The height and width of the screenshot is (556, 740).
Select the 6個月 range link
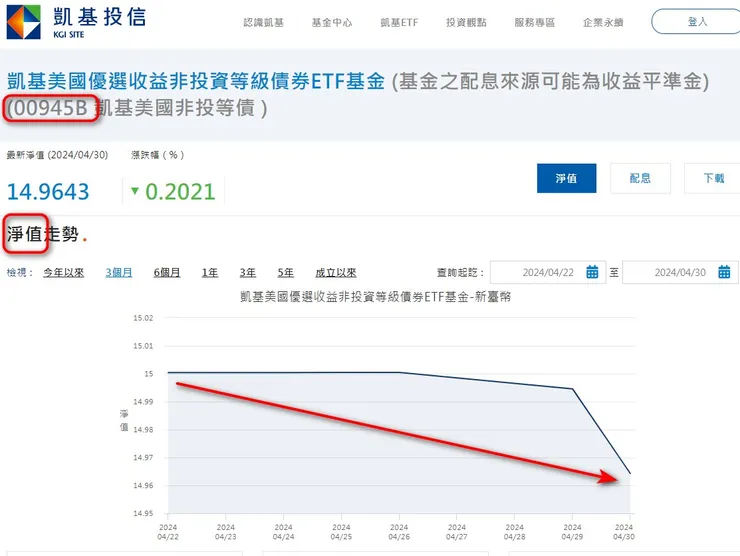click(x=167, y=272)
